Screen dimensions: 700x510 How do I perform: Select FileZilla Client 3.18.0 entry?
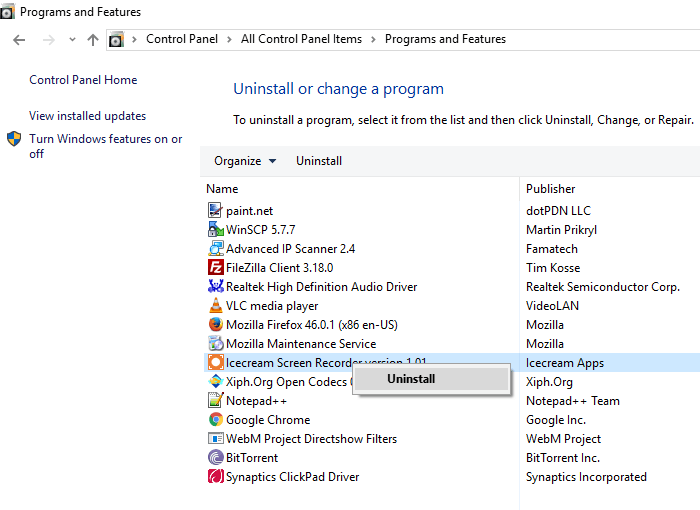pos(279,268)
